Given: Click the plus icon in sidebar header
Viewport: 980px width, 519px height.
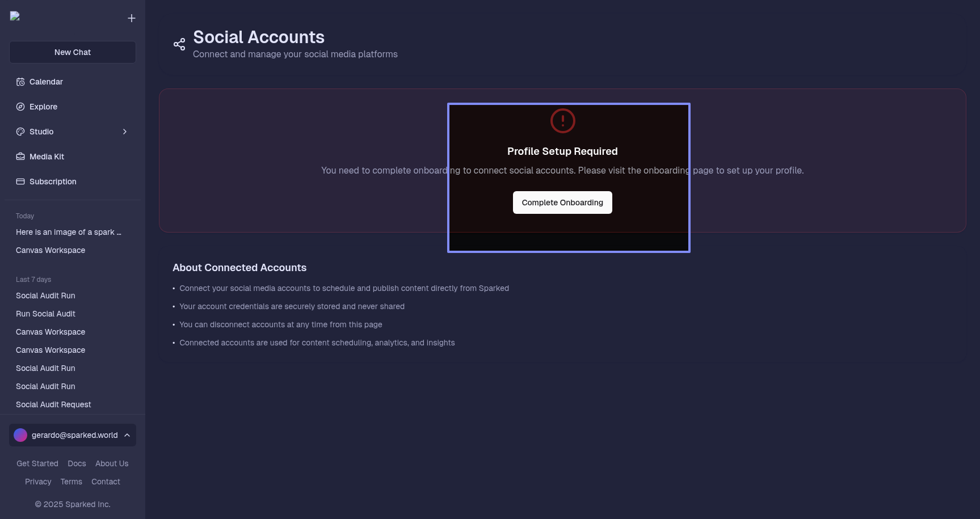Looking at the screenshot, I should click(x=132, y=18).
